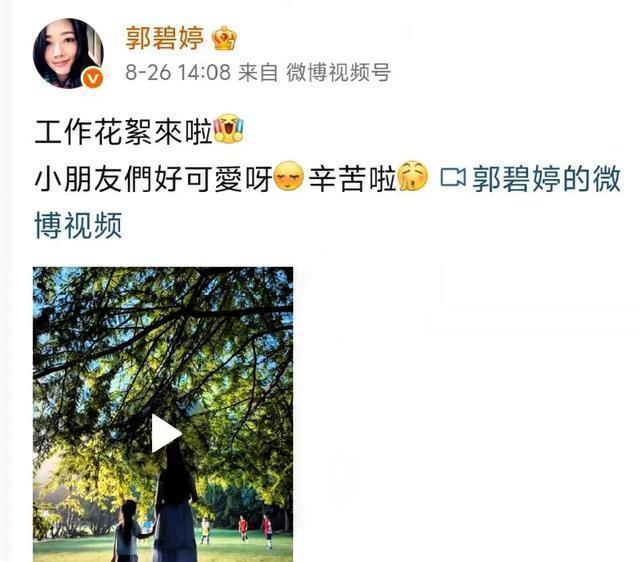Click the post text 工作花絮來啦
Screen dimensions: 640x562
click(x=124, y=131)
